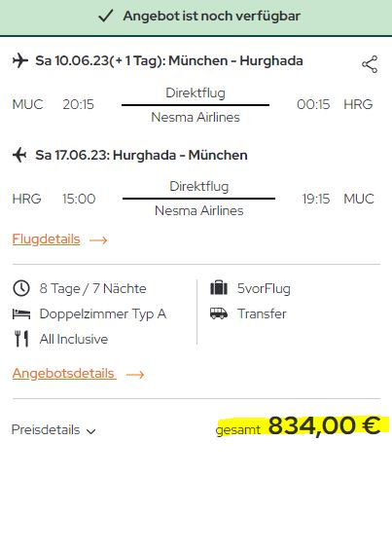The image size is (392, 551).
Task: Open the Flugdetails link
Action: pyautogui.click(x=46, y=239)
